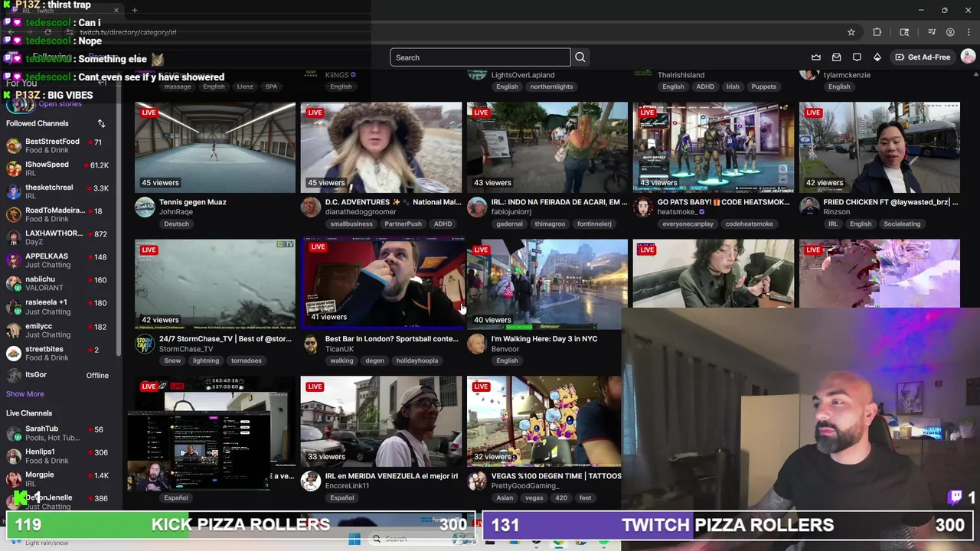Viewport: 980px width, 551px height.
Task: Click Get Ad-Free button
Action: [x=923, y=57]
